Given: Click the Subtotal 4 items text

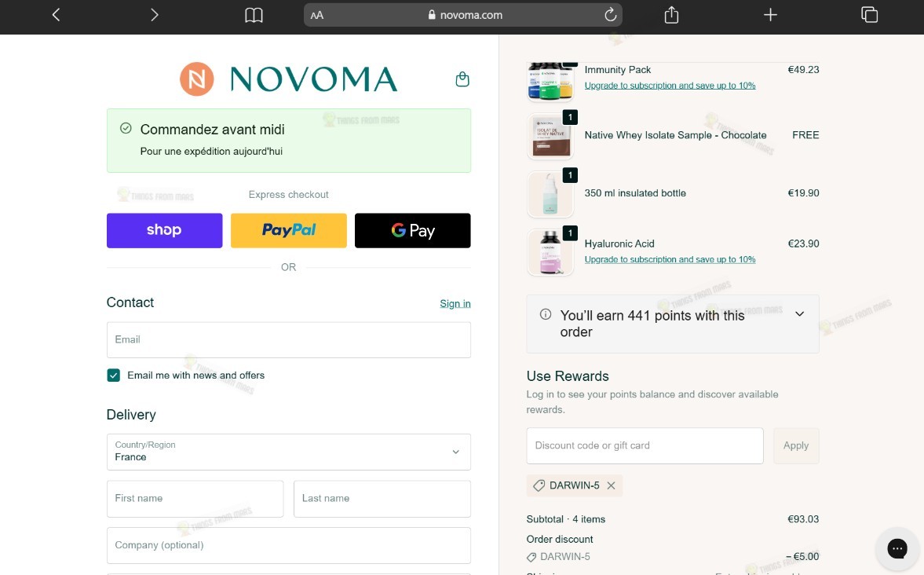Looking at the screenshot, I should click(x=566, y=519).
